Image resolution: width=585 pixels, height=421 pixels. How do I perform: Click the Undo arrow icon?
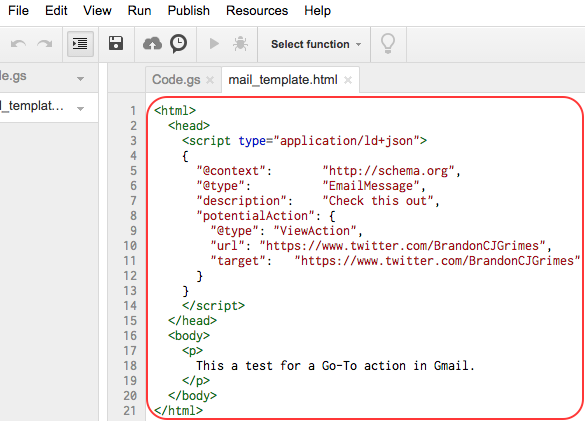[x=18, y=44]
